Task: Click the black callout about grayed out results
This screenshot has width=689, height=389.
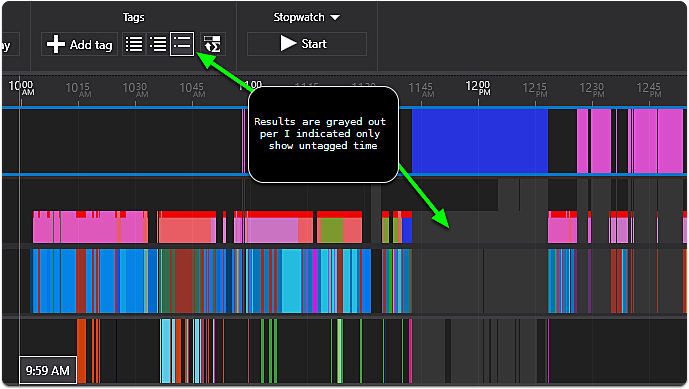Action: click(x=323, y=134)
